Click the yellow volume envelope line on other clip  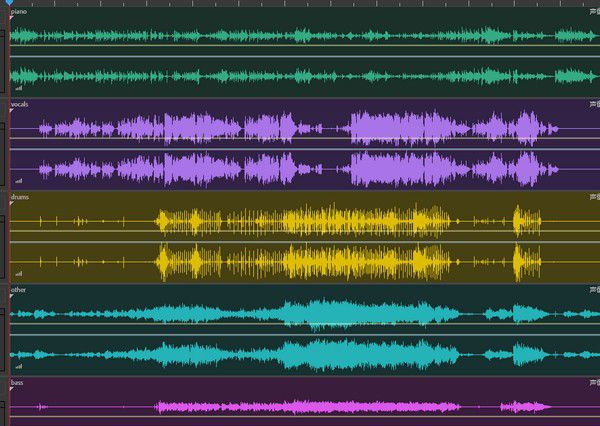pos(305,324)
